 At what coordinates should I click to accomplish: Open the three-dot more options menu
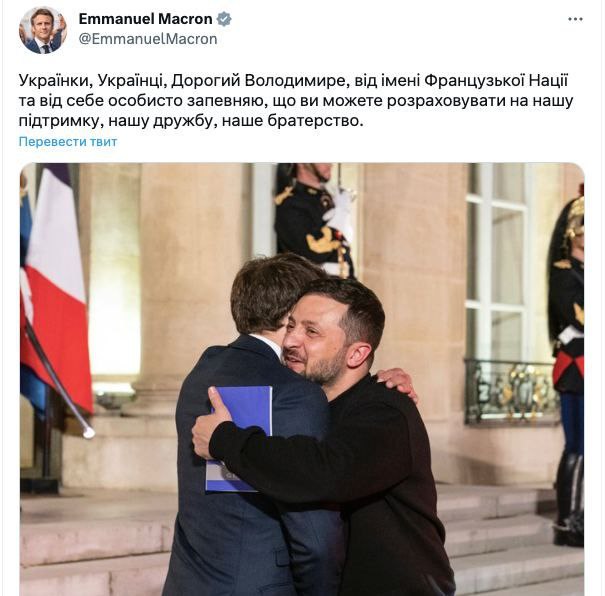pos(575,19)
